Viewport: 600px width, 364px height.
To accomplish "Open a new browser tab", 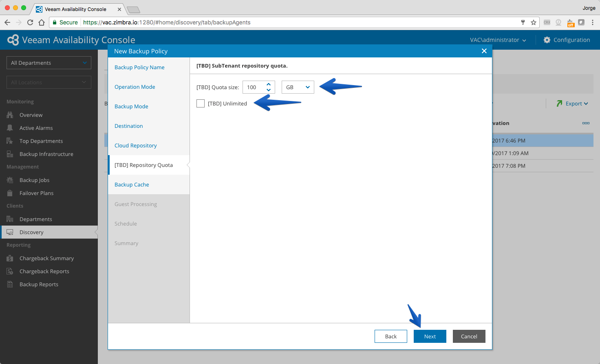I will tap(133, 9).
